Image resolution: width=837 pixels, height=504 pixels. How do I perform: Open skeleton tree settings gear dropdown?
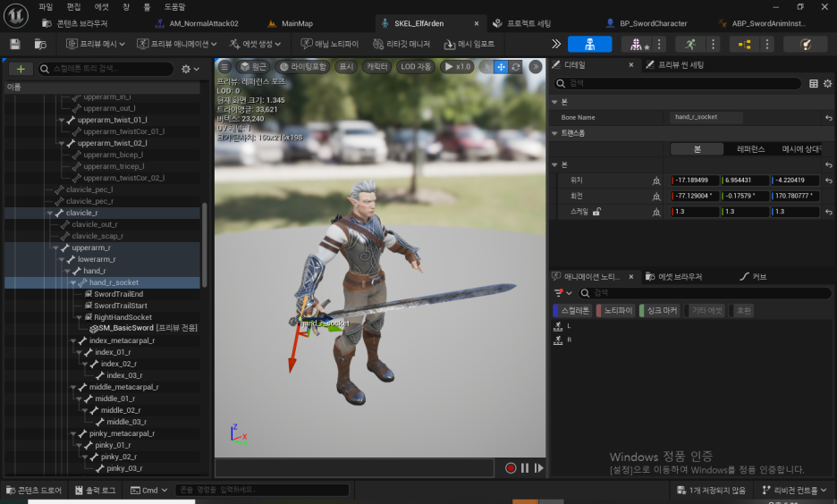(x=190, y=69)
